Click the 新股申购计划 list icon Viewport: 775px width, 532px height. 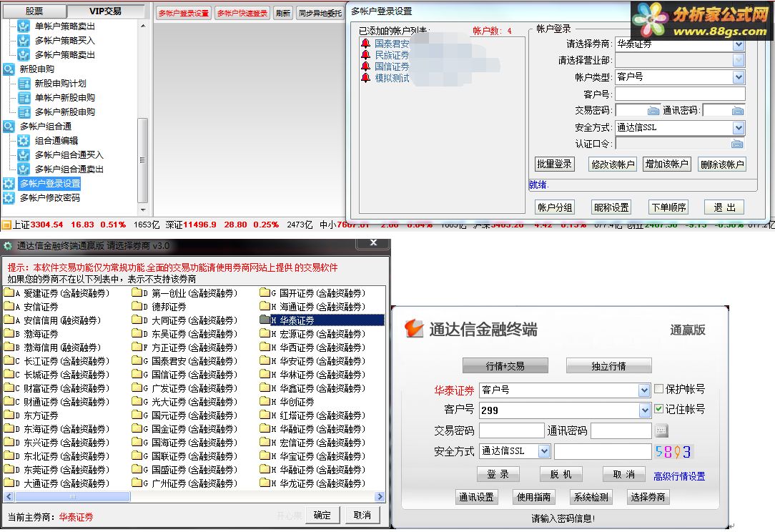23,84
